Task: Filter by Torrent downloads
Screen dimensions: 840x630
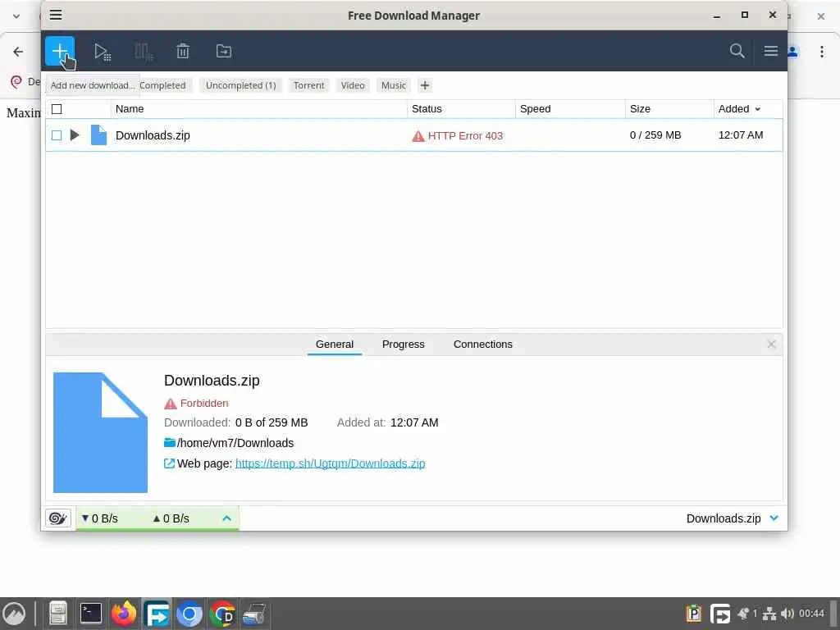Action: click(x=308, y=85)
